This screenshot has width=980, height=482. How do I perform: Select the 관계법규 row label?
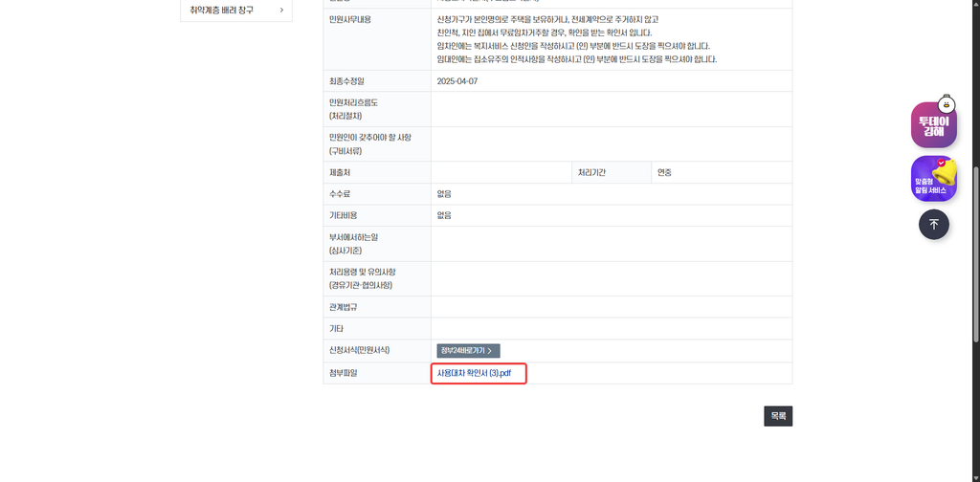tap(344, 307)
